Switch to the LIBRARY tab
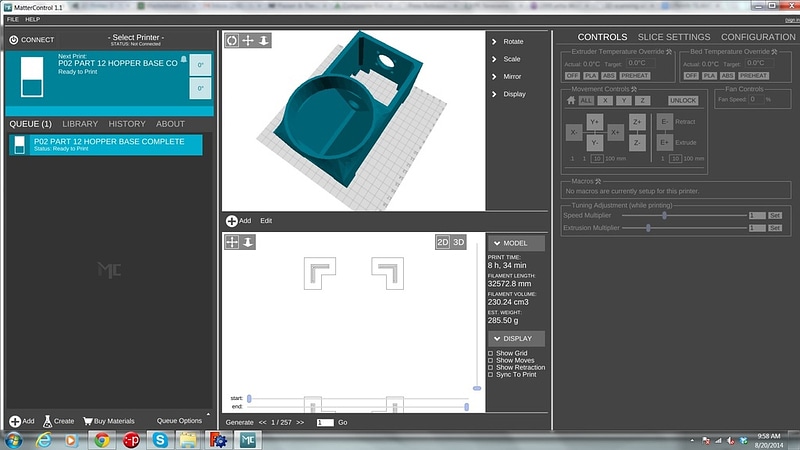Viewport: 800px width, 450px height. [80, 124]
